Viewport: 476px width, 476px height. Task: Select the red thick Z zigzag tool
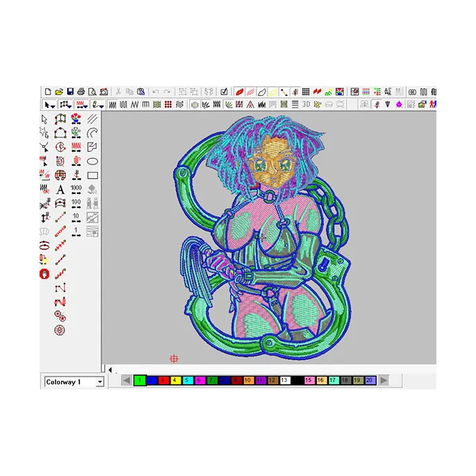coord(60,302)
